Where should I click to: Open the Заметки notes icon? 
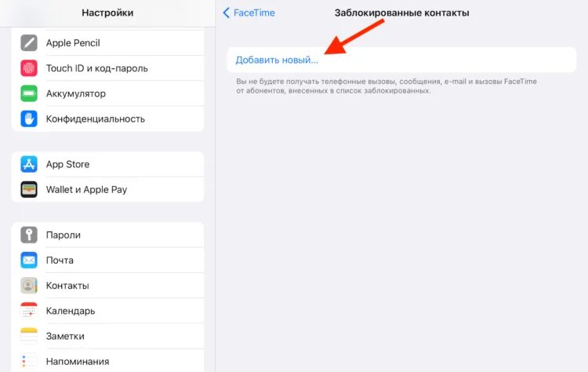click(29, 336)
